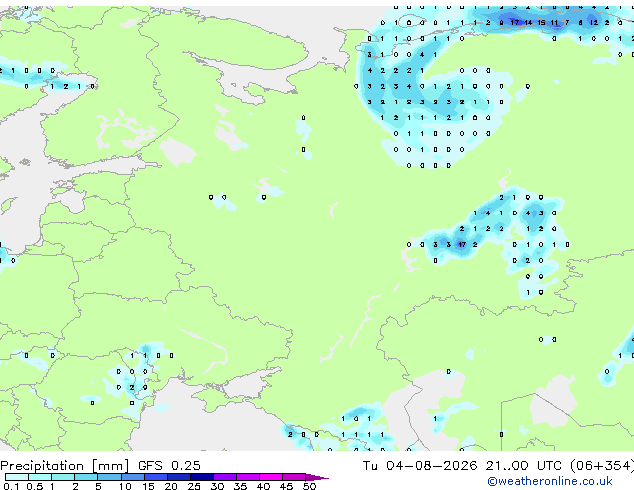This screenshot has width=634, height=490.
Task: Click the '(06+354)' forecast run text
Action: pos(602,466)
